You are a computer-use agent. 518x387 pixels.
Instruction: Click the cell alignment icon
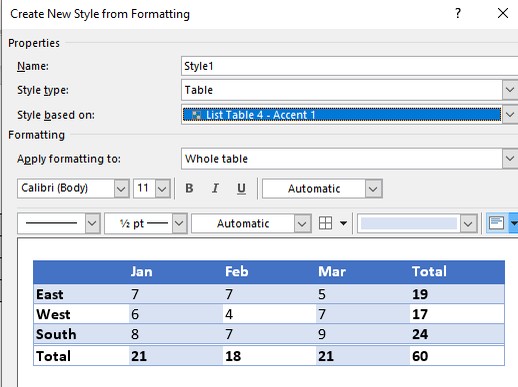496,223
